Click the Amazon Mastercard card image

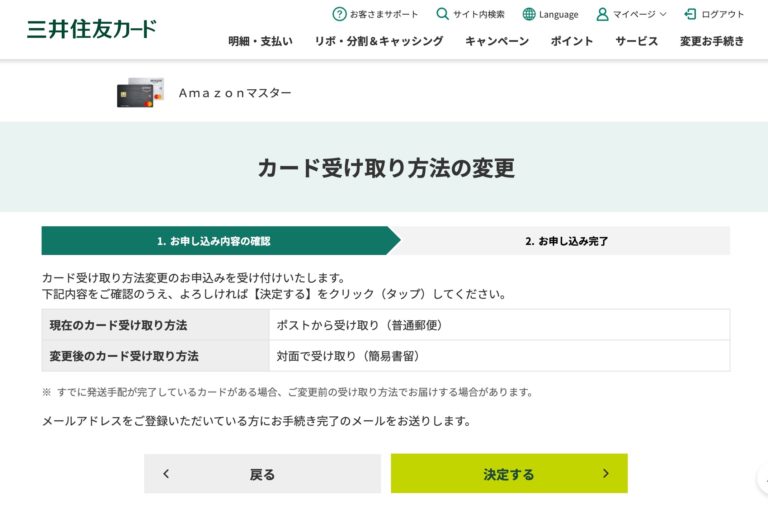140,93
